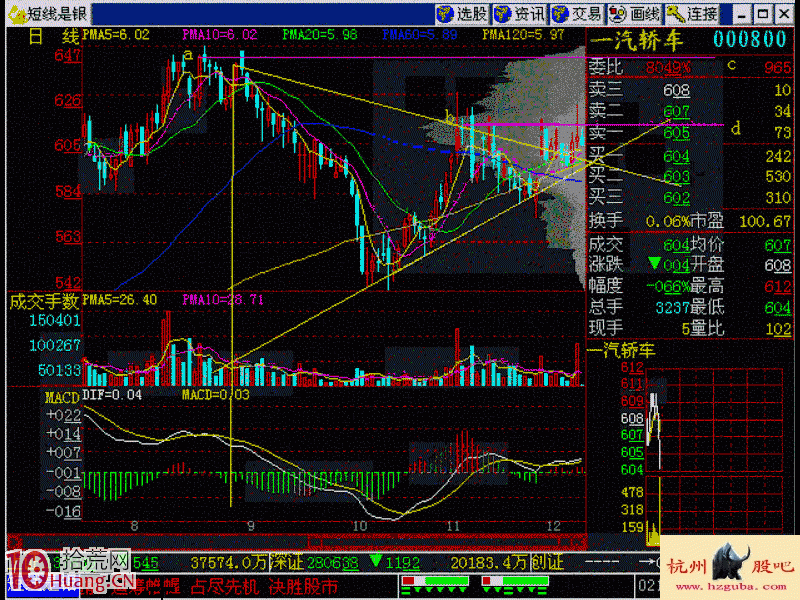
Task: Click the 短线是银 app logo icon
Action: coord(14,13)
